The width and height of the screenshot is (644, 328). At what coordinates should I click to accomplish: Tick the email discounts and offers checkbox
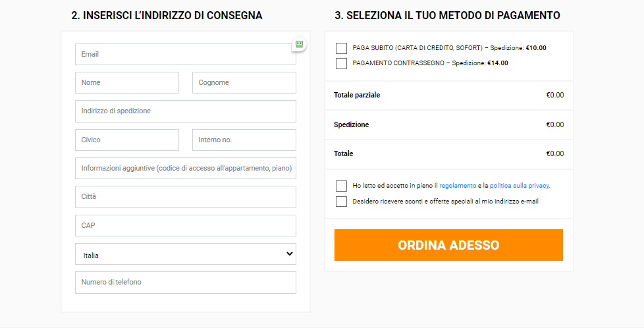[x=341, y=202]
